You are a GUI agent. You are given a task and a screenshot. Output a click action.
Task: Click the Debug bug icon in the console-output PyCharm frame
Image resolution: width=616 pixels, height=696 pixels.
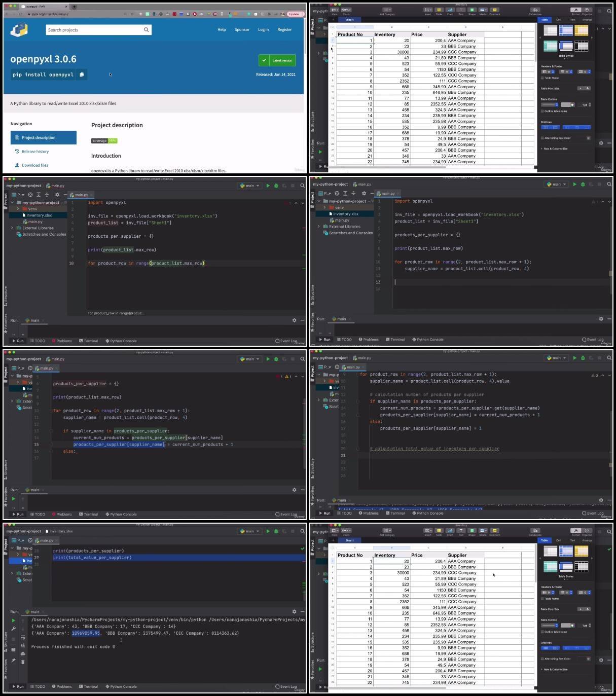tap(276, 531)
